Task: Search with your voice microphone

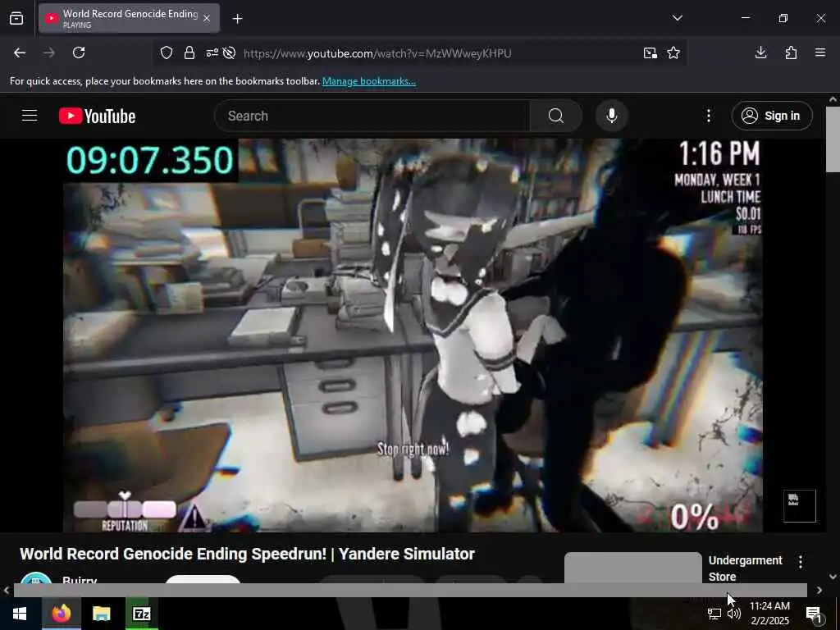Action: pyautogui.click(x=612, y=116)
